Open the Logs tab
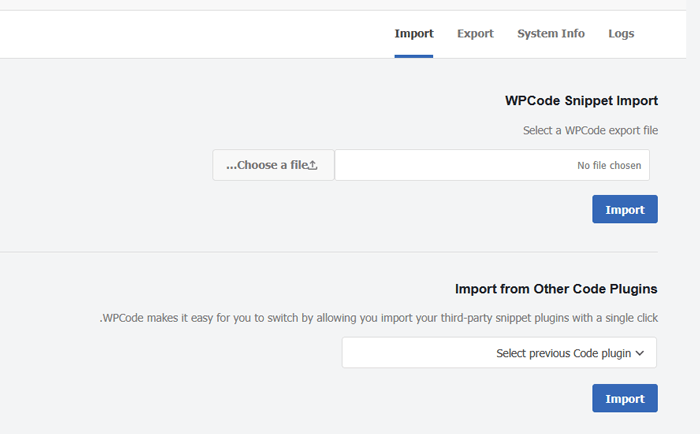This screenshot has width=700, height=434. pyautogui.click(x=621, y=34)
